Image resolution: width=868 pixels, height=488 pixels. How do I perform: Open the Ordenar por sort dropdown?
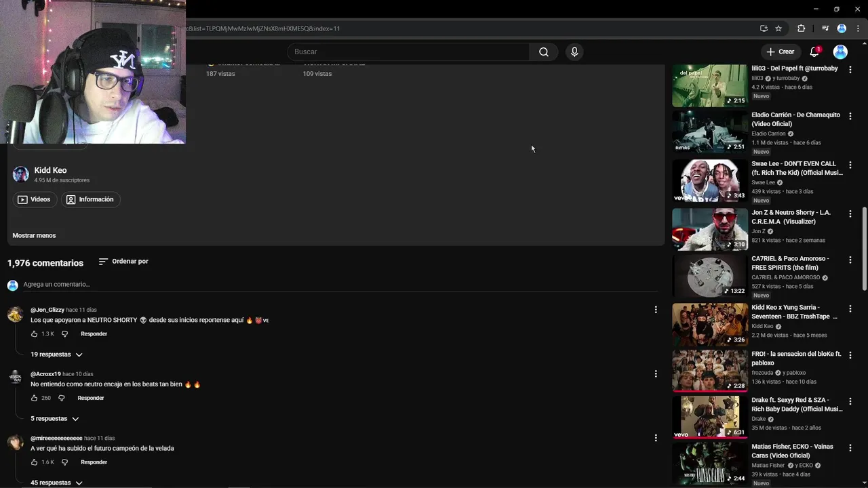[x=123, y=262]
